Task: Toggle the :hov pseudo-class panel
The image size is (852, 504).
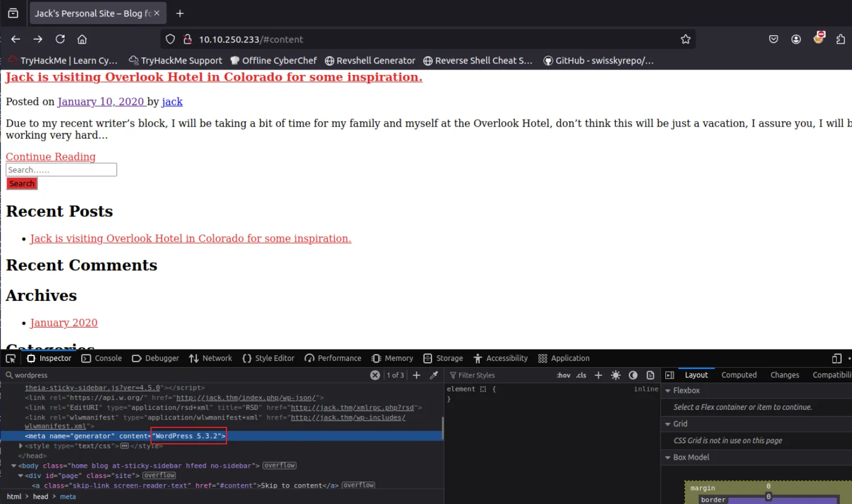Action: (x=563, y=375)
